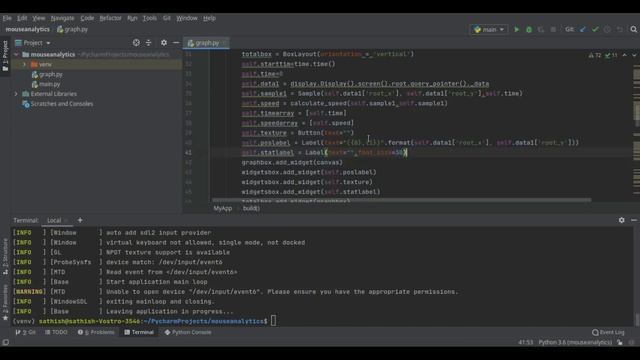640x360 pixels.
Task: Click the MyApp breadcrumb
Action: click(x=222, y=208)
